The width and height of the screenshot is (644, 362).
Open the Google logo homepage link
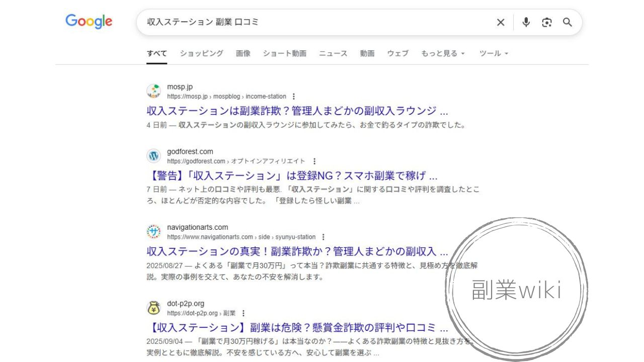click(89, 22)
